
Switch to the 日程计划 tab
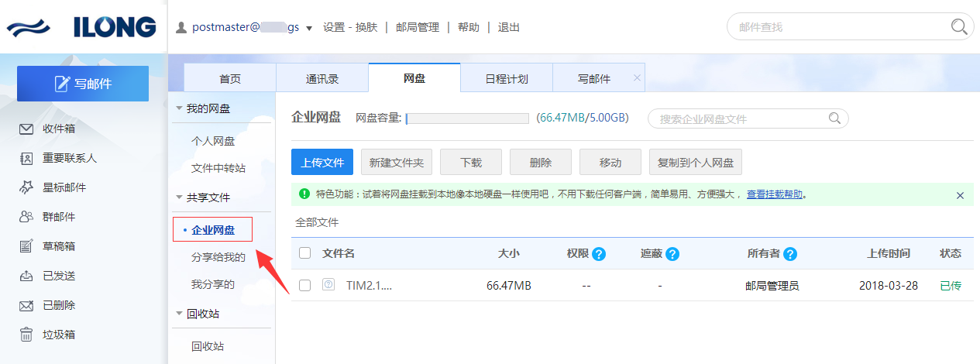point(506,78)
